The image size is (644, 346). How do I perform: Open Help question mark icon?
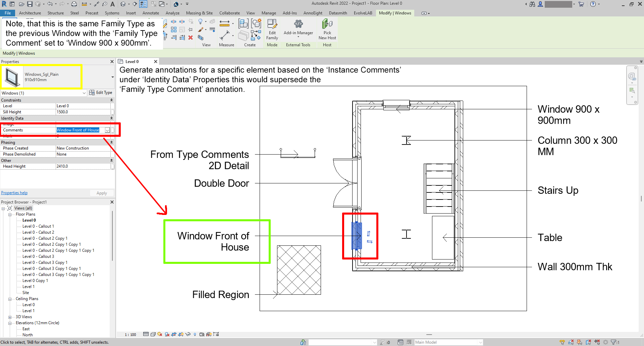[593, 4]
